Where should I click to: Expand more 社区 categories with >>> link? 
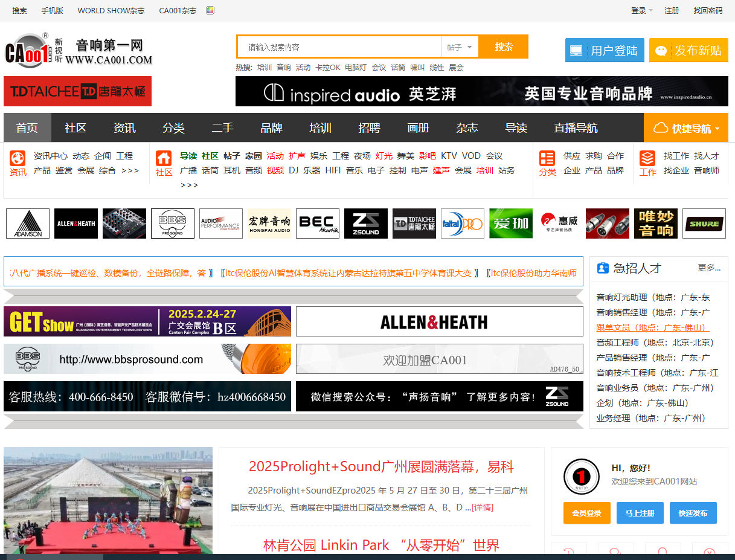189,185
